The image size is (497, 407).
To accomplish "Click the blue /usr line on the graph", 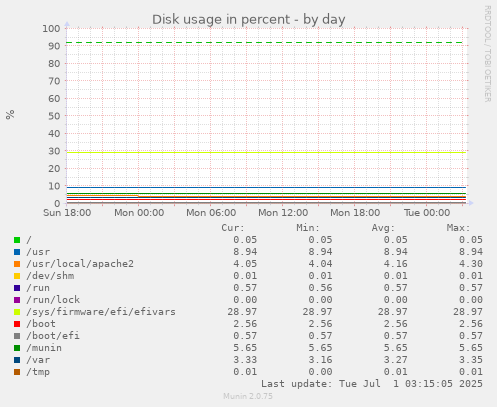I will pyautogui.click(x=266, y=187).
